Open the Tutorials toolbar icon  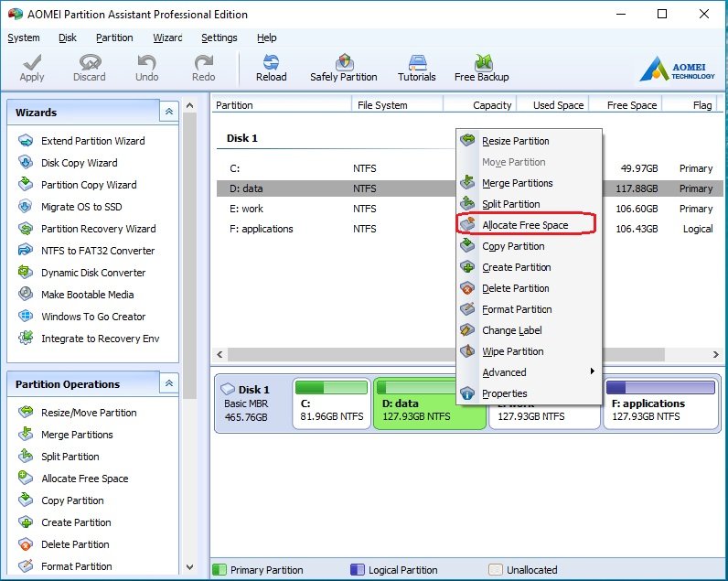[417, 62]
